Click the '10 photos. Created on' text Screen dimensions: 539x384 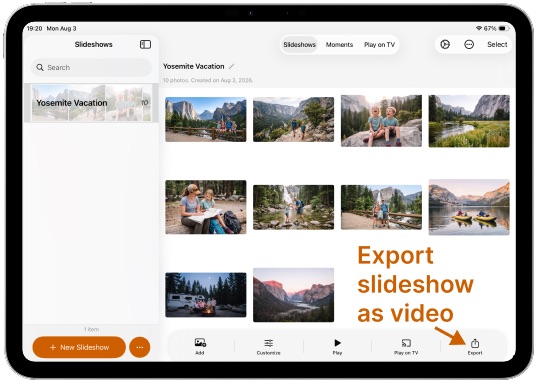(x=208, y=80)
